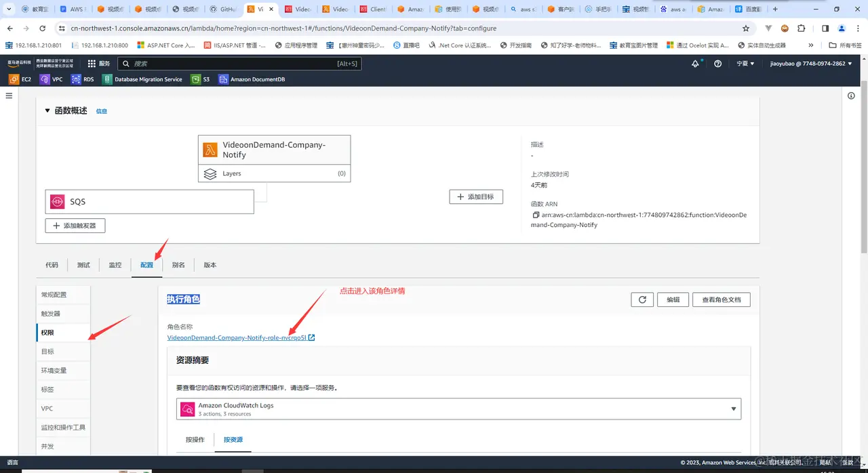This screenshot has height=473, width=868.
Task: Click the 信息 link beside 函数概述
Action: (101, 111)
